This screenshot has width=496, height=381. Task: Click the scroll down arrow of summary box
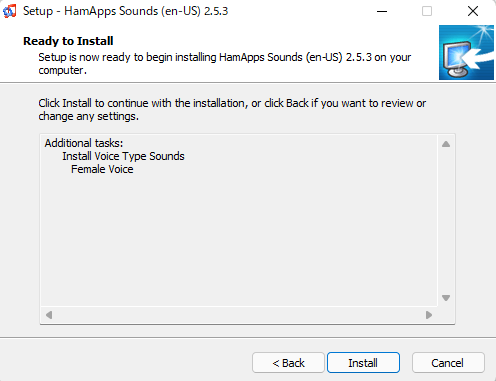tap(446, 298)
